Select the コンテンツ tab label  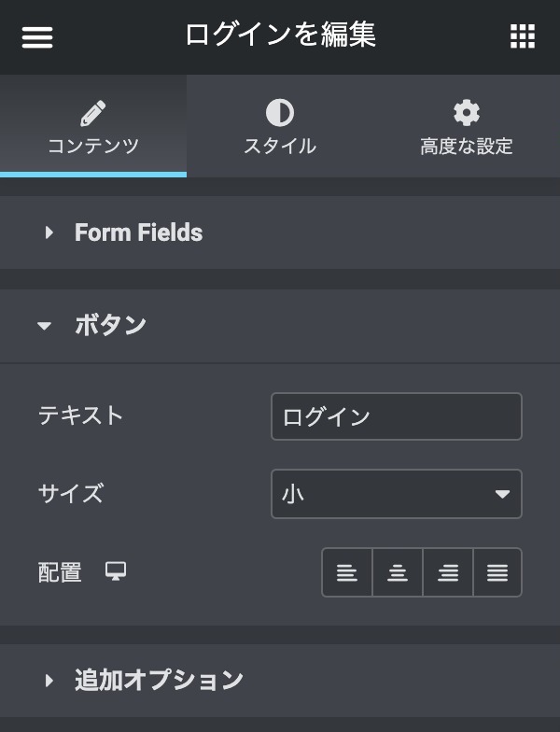coord(92,147)
